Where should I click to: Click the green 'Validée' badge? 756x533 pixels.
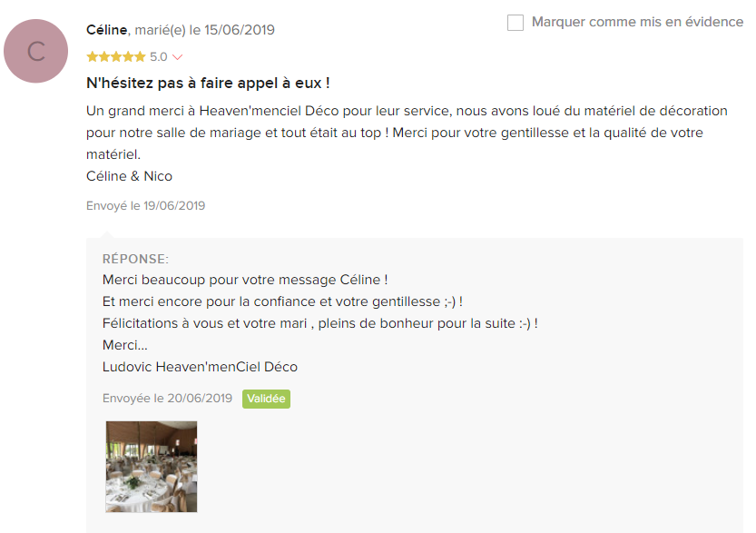[x=266, y=399]
